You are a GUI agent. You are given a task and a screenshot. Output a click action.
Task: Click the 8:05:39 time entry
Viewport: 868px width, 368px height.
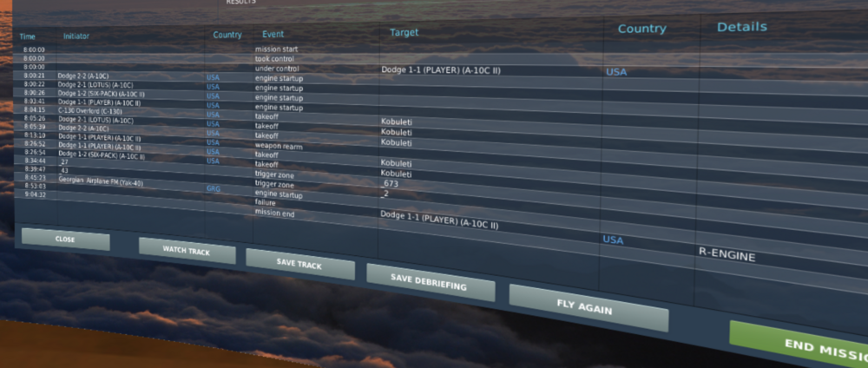35,127
